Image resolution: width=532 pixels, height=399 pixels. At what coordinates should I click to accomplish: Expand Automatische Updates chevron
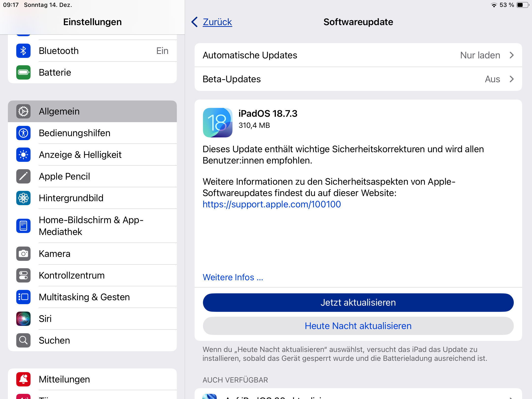[512, 55]
